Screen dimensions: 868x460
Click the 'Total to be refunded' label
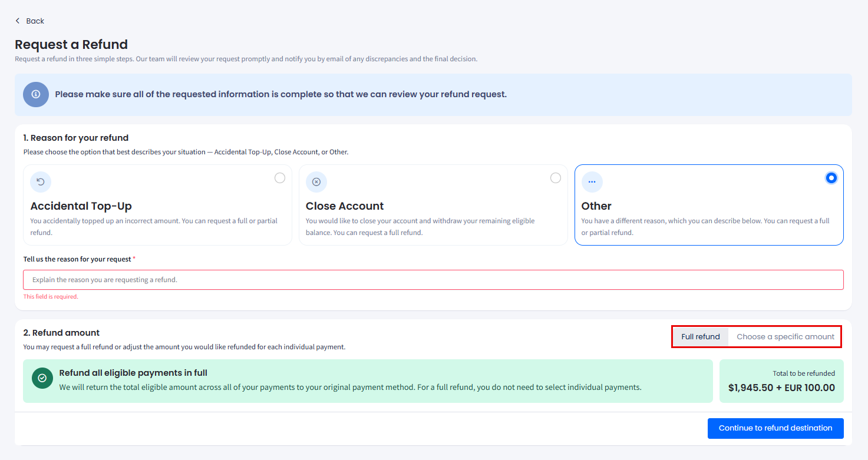tap(804, 373)
